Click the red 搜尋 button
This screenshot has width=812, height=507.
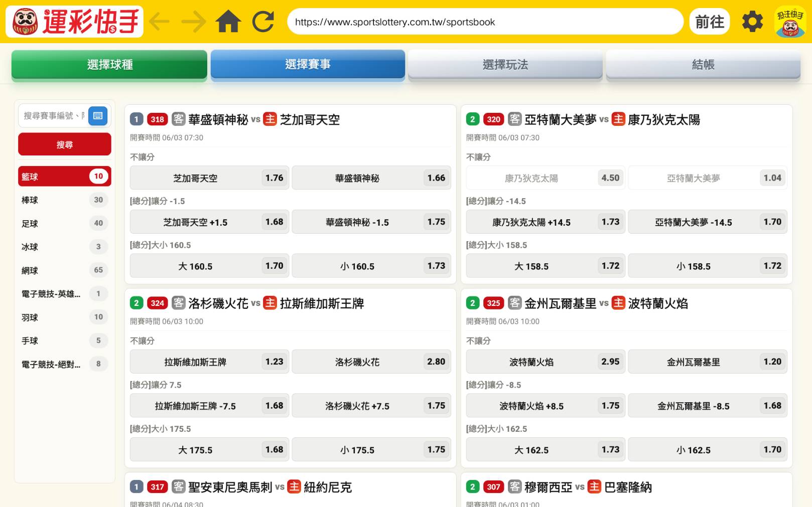pyautogui.click(x=65, y=144)
